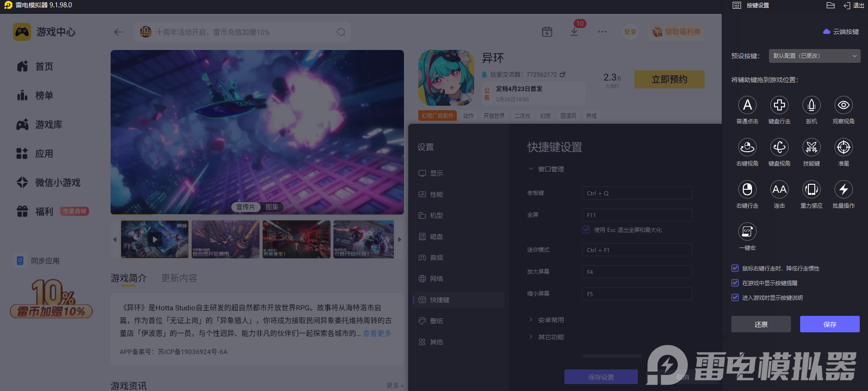Screen dimensions: 868x391
Task: Choose the 右键行走 mouse icon
Action: pyautogui.click(x=747, y=189)
